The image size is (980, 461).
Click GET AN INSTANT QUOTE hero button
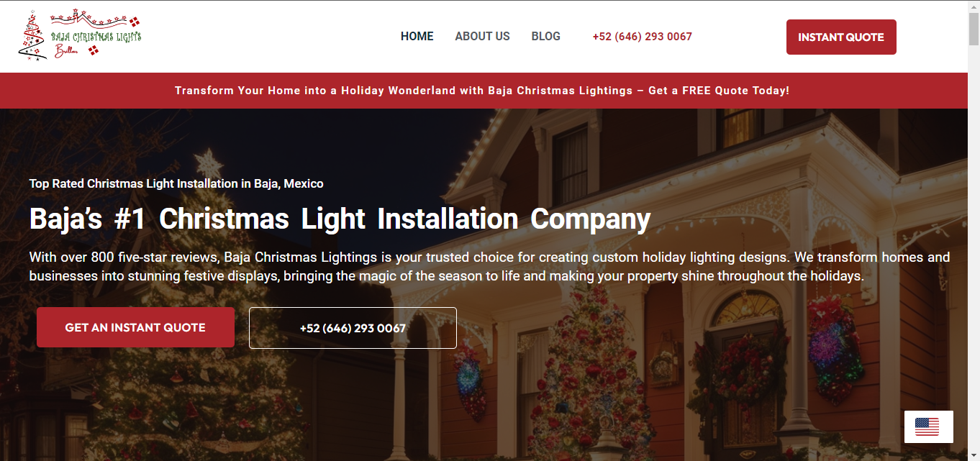click(135, 327)
